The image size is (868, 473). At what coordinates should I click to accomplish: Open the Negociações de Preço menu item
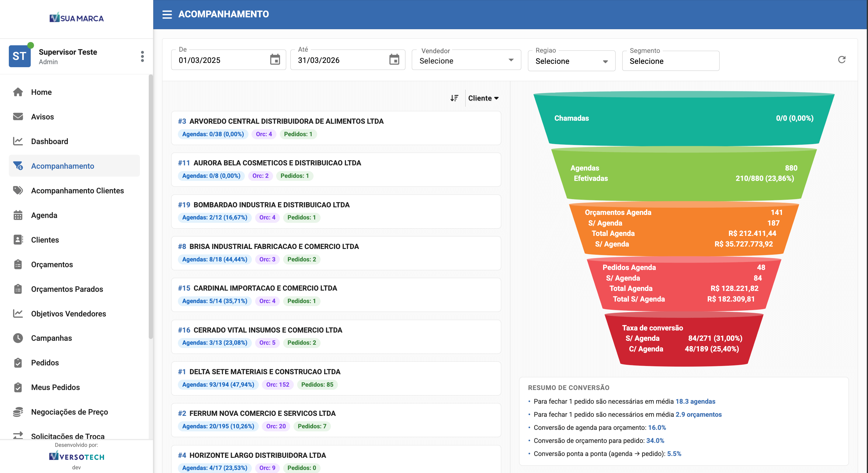pyautogui.click(x=69, y=412)
